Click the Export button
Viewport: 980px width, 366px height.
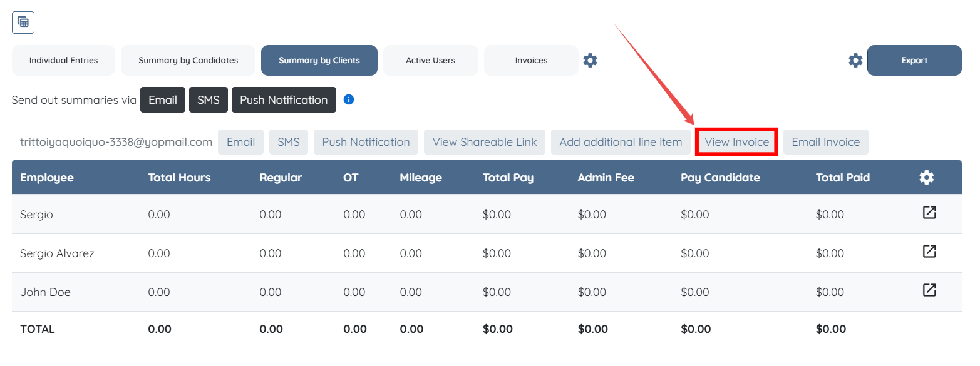[914, 61]
